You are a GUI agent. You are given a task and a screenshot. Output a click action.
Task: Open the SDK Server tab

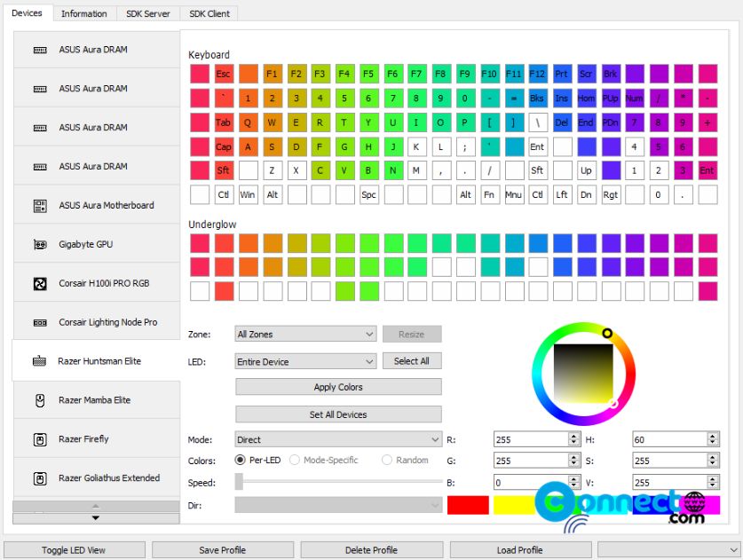tap(148, 13)
